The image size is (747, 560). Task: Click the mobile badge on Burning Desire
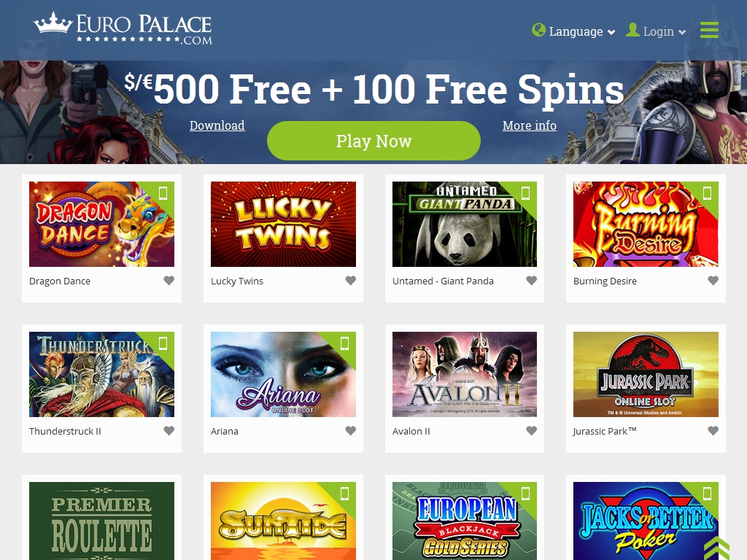click(x=707, y=192)
